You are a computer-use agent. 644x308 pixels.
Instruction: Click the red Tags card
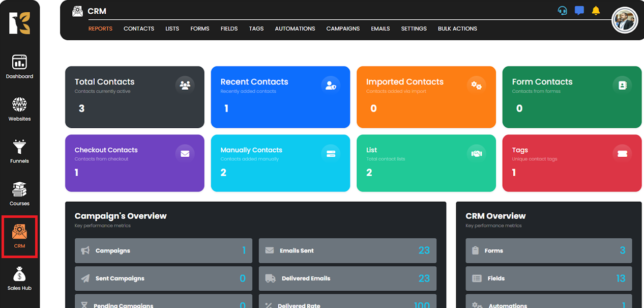(571, 163)
